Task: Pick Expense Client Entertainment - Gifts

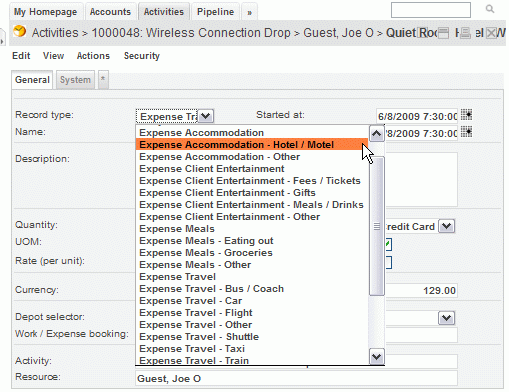Action: tap(252, 193)
